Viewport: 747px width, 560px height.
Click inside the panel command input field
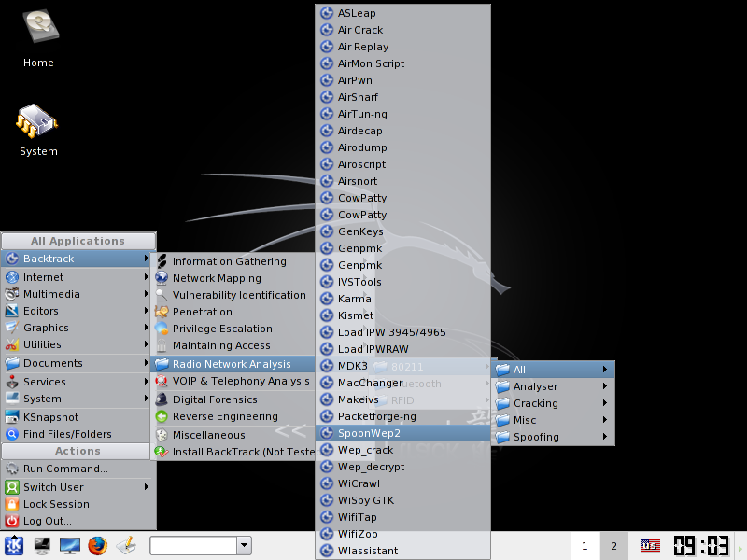tap(193, 545)
